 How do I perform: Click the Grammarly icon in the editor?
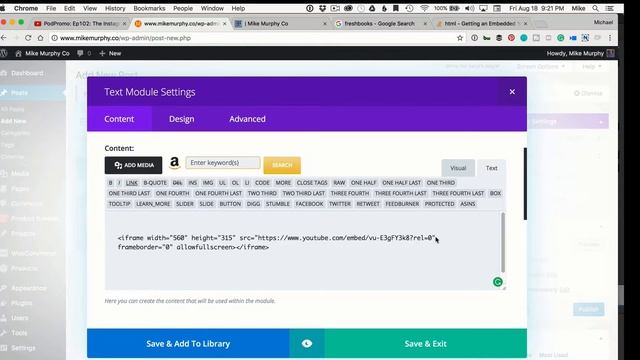click(498, 282)
